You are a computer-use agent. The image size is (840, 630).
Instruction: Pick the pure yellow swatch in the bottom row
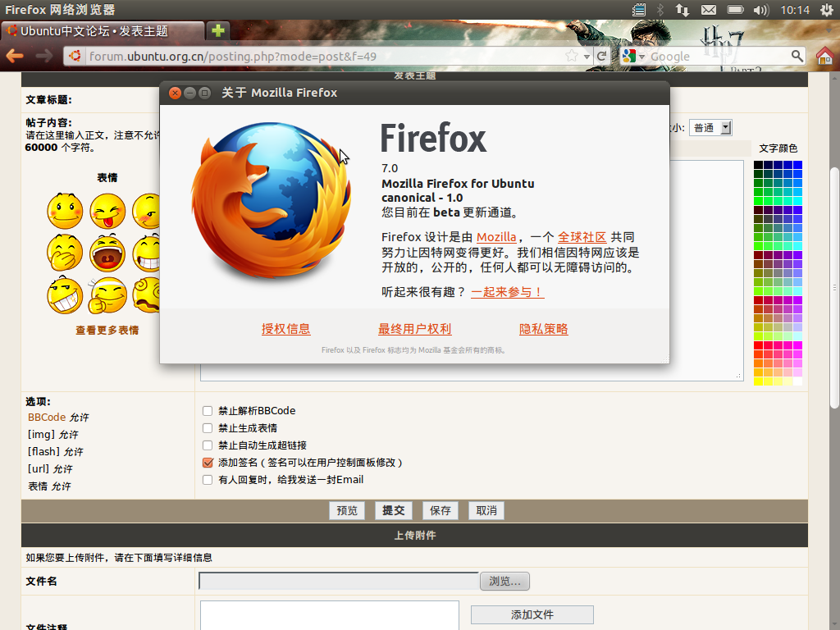point(758,381)
